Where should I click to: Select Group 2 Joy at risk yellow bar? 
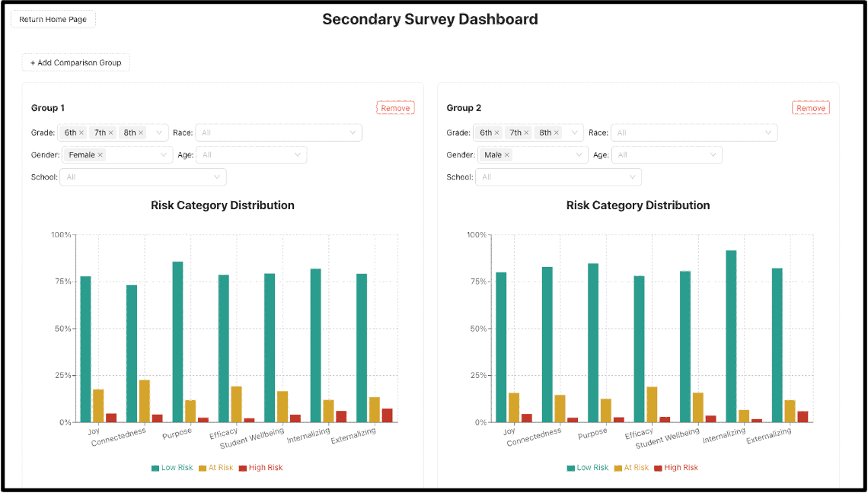coord(514,408)
